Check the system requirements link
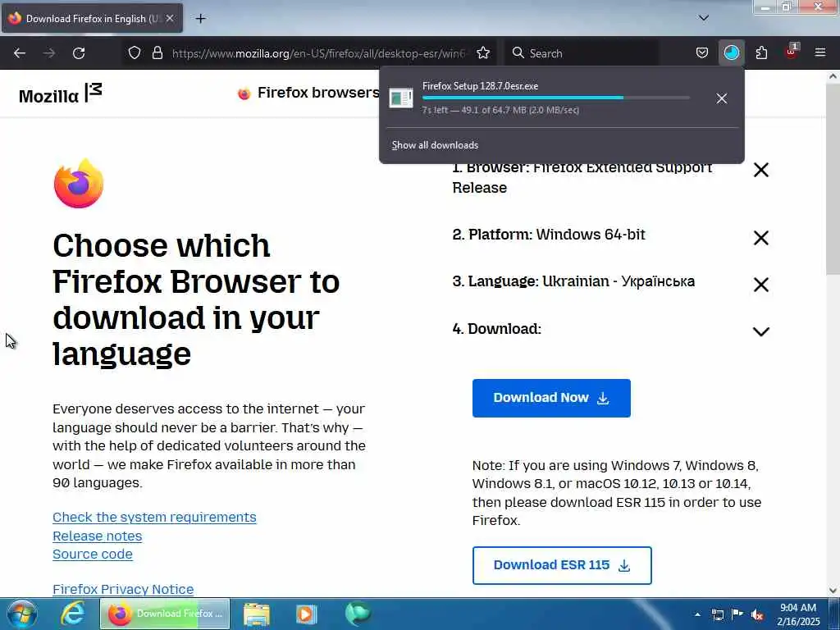Screen dimensions: 840x630 154,518
